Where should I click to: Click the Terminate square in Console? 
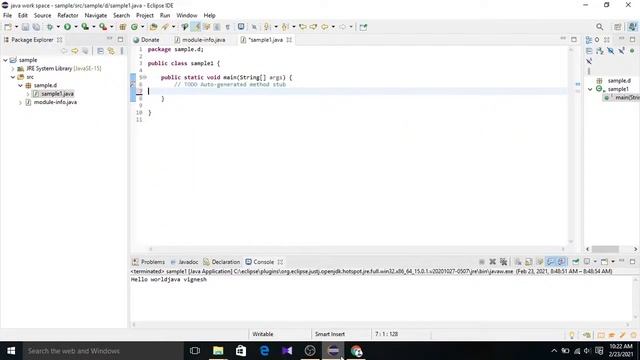click(x=482, y=262)
